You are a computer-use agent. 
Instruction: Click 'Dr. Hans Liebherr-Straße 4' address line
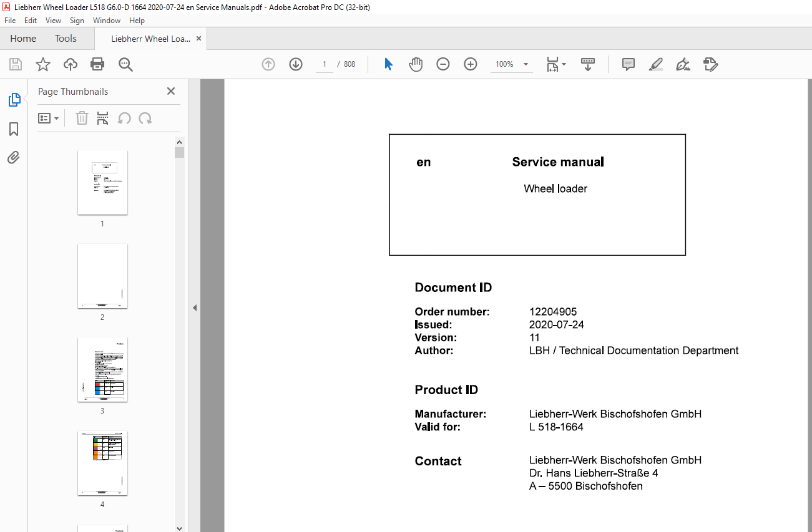(594, 473)
